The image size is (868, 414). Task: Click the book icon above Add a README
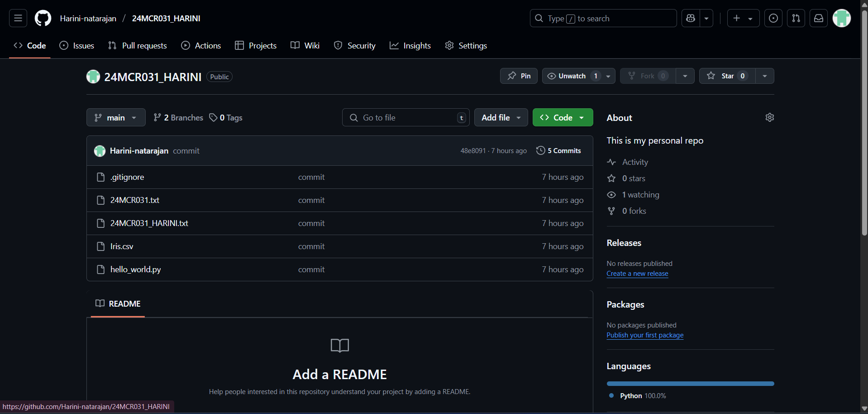point(340,346)
